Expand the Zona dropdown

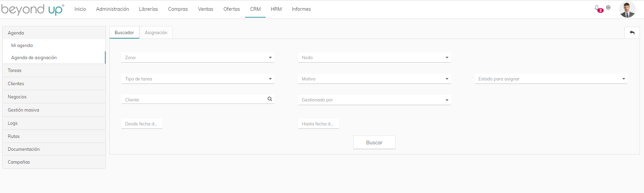click(198, 57)
